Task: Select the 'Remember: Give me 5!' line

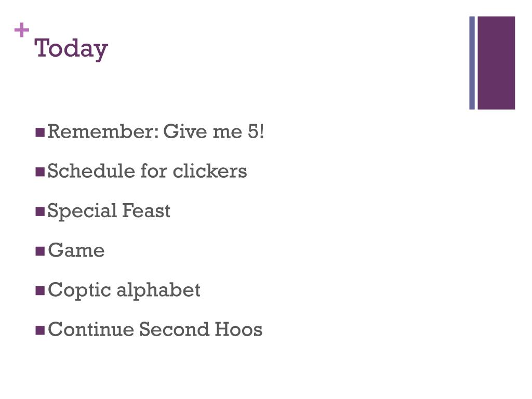Action: pyautogui.click(x=155, y=131)
